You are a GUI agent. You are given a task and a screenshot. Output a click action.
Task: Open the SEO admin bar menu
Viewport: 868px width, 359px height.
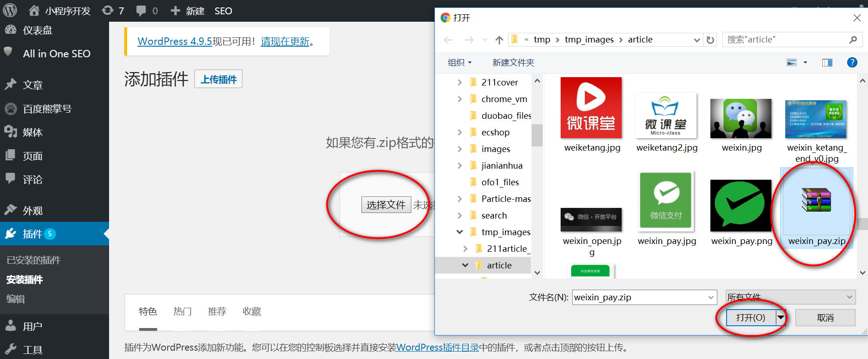[223, 11]
